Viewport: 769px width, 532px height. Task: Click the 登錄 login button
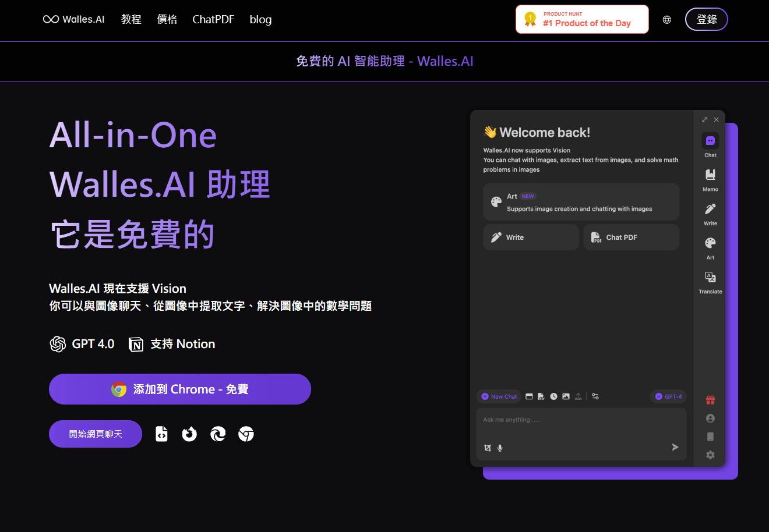(707, 19)
